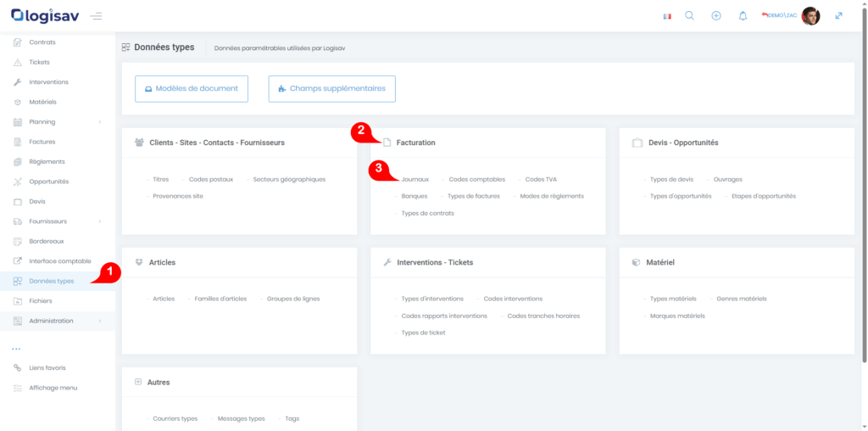Image resolution: width=868 pixels, height=431 pixels.
Task: Expand the Administration submenu chevron
Action: click(100, 321)
